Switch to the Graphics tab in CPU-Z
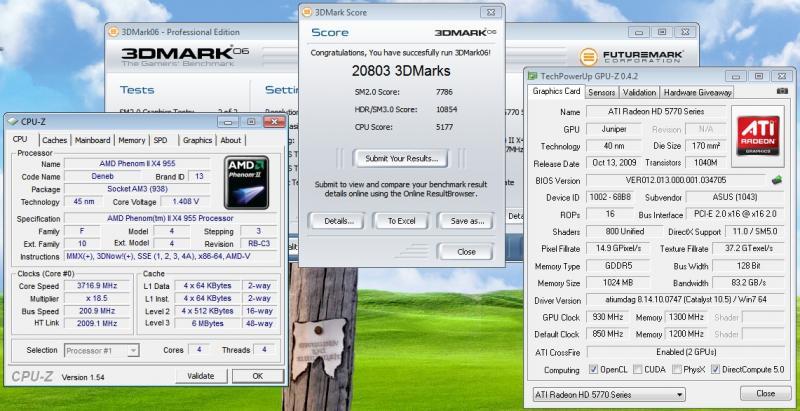The width and height of the screenshot is (800, 411). 197,140
